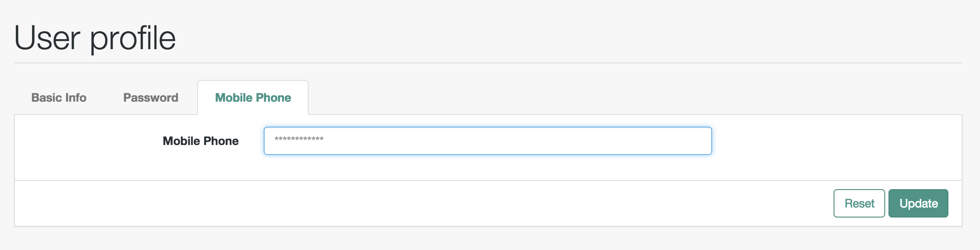Show the Password change section
This screenshot has width=980, height=250.
click(x=151, y=97)
